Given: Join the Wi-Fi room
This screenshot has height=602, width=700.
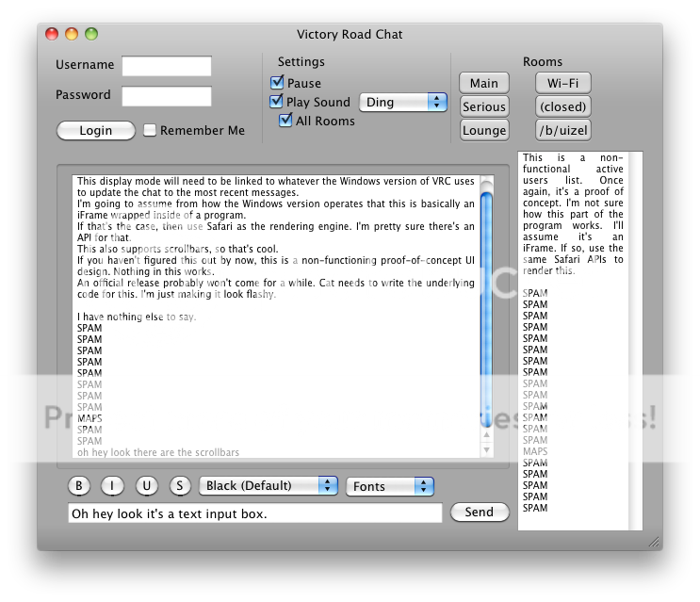Looking at the screenshot, I should tap(562, 83).
